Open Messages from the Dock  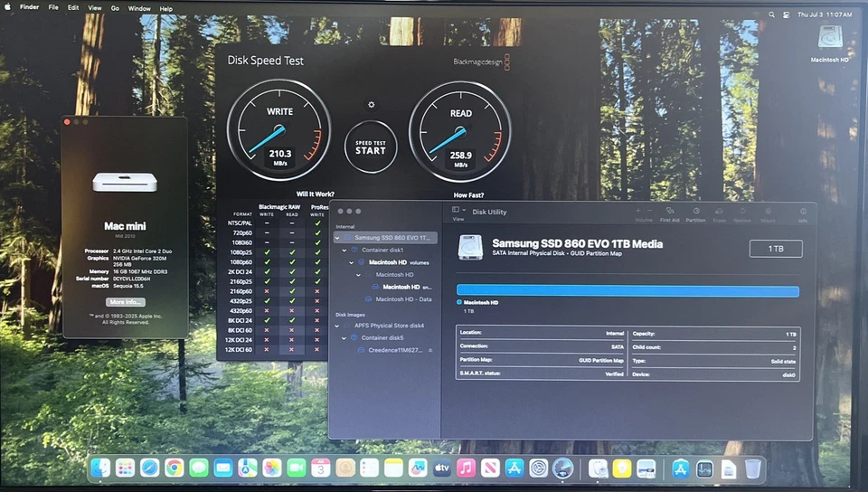(198, 468)
